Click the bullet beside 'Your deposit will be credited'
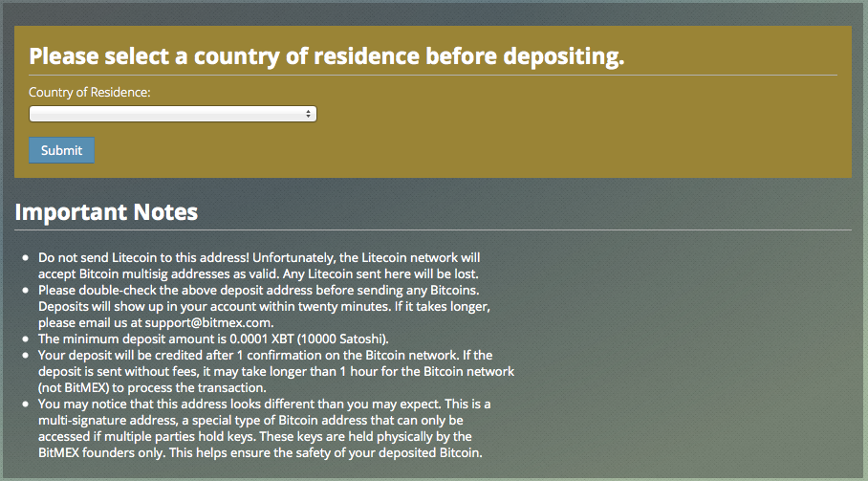 (x=26, y=355)
